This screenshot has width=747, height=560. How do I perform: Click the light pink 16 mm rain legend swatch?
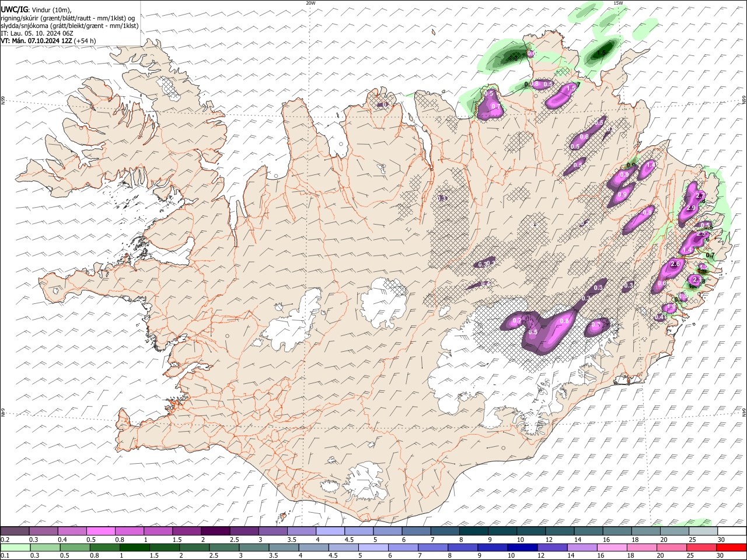(612, 548)
